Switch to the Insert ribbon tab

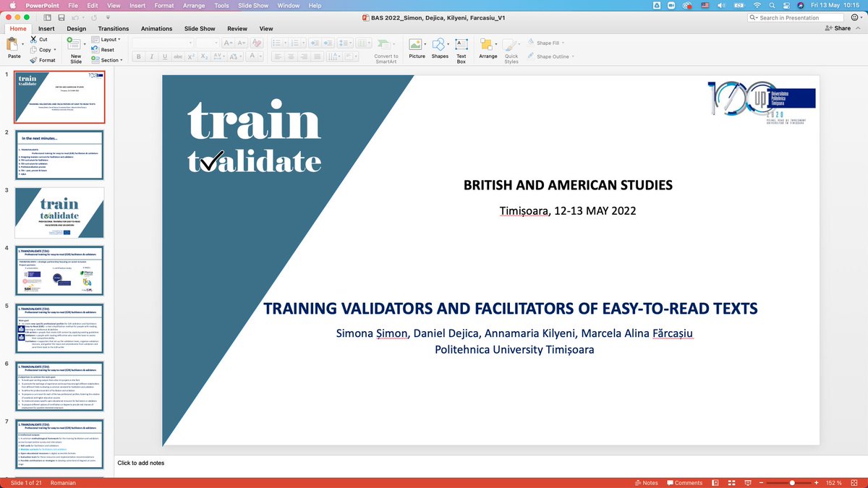pyautogui.click(x=46, y=29)
